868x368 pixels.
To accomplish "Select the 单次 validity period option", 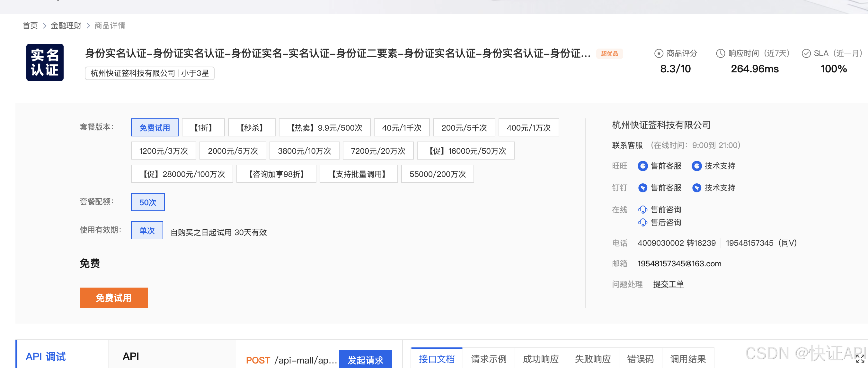I will 147,231.
